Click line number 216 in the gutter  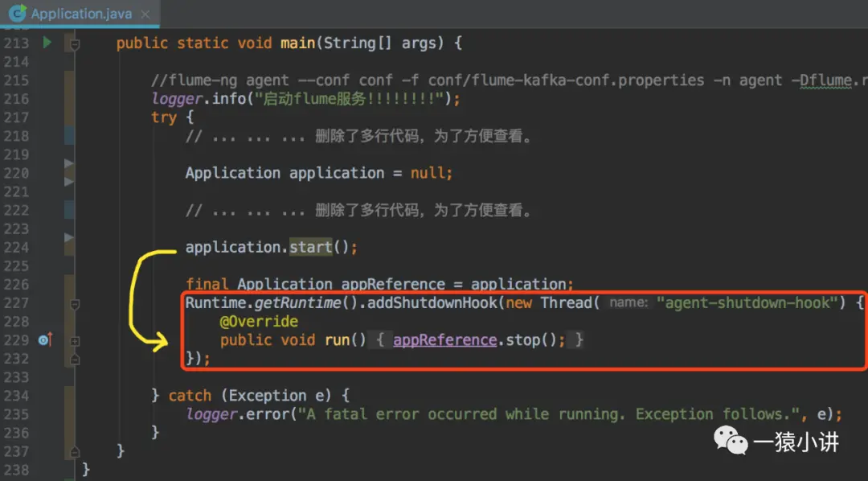(16, 99)
